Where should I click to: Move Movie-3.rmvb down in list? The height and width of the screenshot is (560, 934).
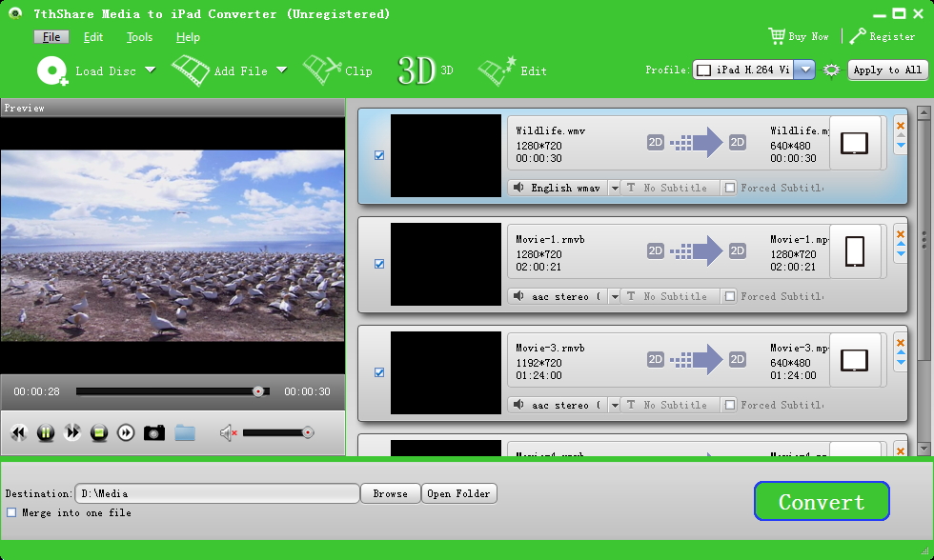(901, 363)
